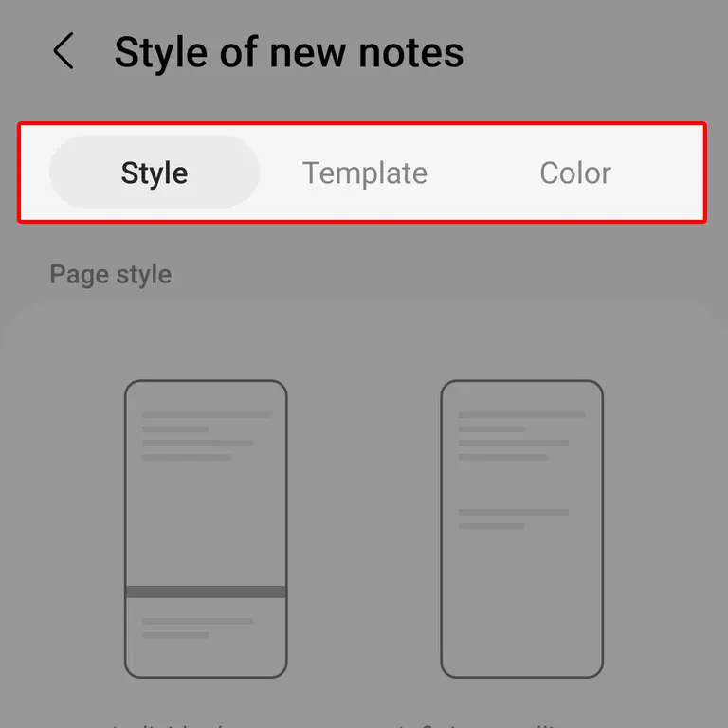This screenshot has height=728, width=728.
Task: Switch to the Template tab
Action: click(x=365, y=173)
